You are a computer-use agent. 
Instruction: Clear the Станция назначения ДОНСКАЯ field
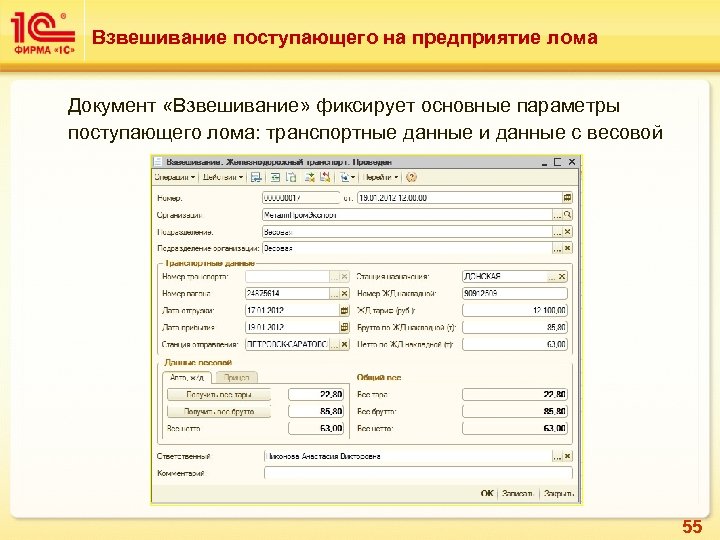(562, 276)
